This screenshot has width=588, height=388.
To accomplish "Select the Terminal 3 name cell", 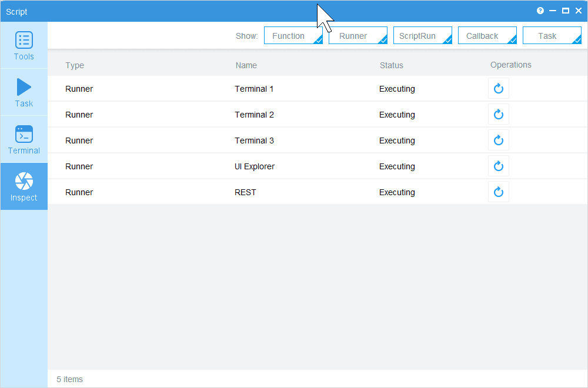I will (254, 141).
